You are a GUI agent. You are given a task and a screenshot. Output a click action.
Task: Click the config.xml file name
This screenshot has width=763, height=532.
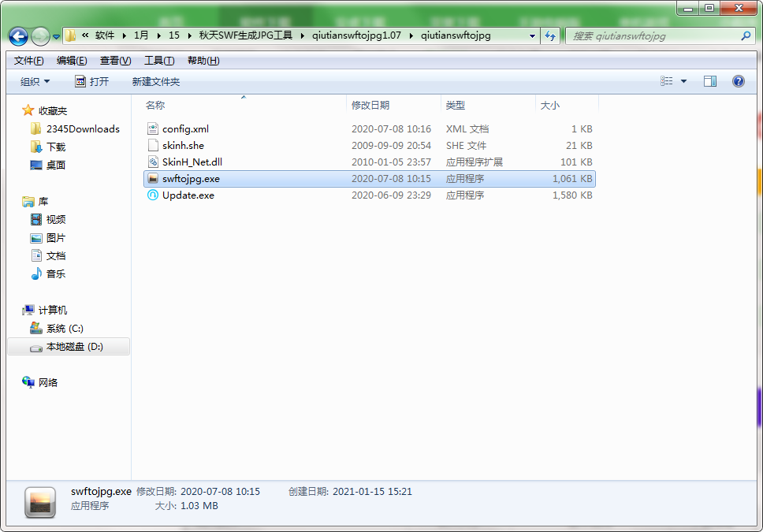[x=185, y=129]
